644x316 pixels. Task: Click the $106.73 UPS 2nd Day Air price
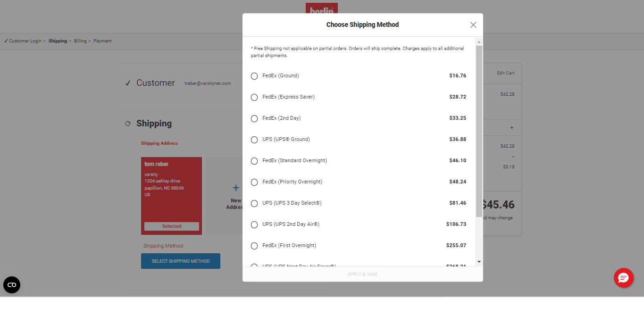(456, 224)
